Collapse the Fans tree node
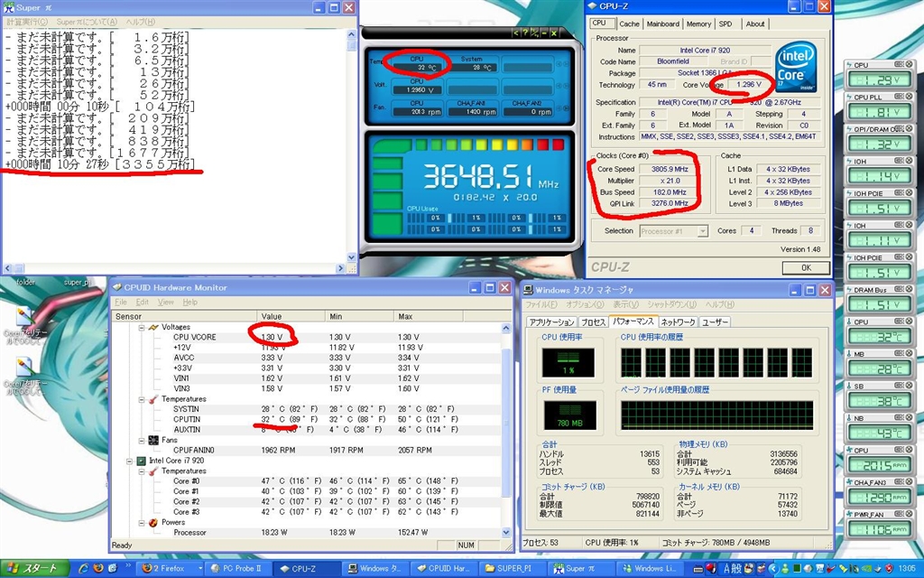The width and height of the screenshot is (924, 578). (x=142, y=440)
